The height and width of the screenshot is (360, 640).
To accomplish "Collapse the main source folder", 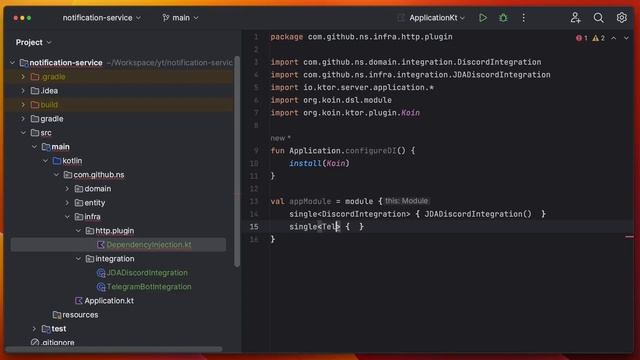I will point(34,147).
